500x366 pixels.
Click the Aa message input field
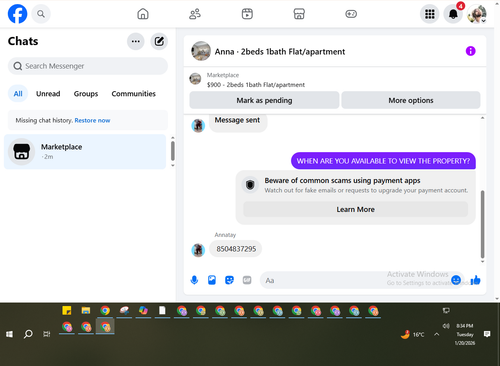(x=362, y=280)
